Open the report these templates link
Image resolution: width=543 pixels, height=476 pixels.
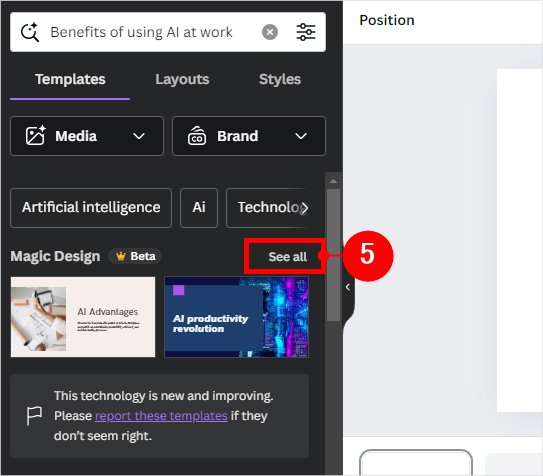point(161,416)
